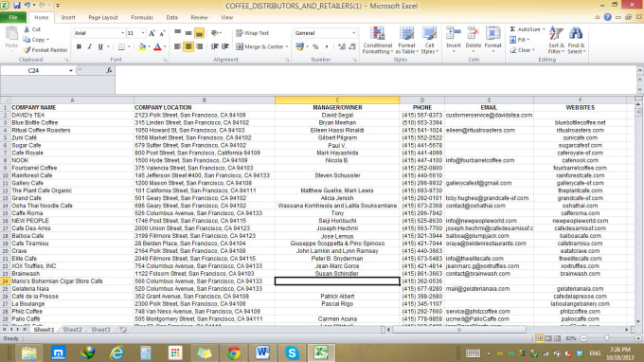The height and width of the screenshot is (362, 644).
Task: Open Cell Styles gallery
Action: (x=430, y=40)
